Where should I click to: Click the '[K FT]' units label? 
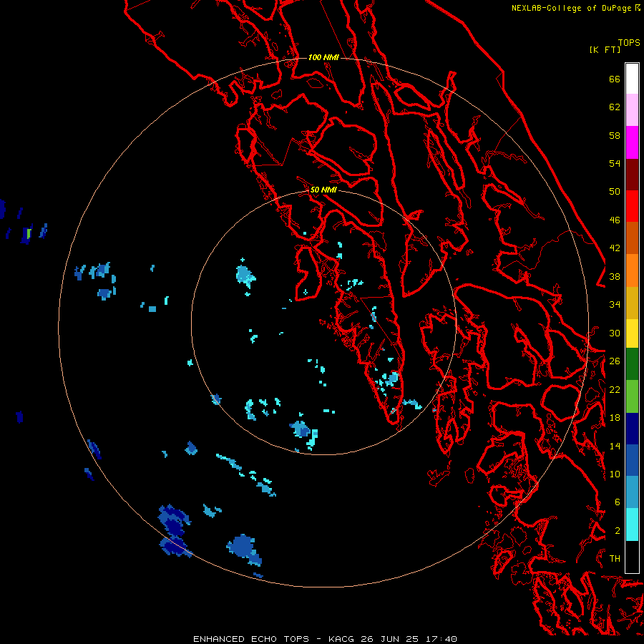(605, 50)
